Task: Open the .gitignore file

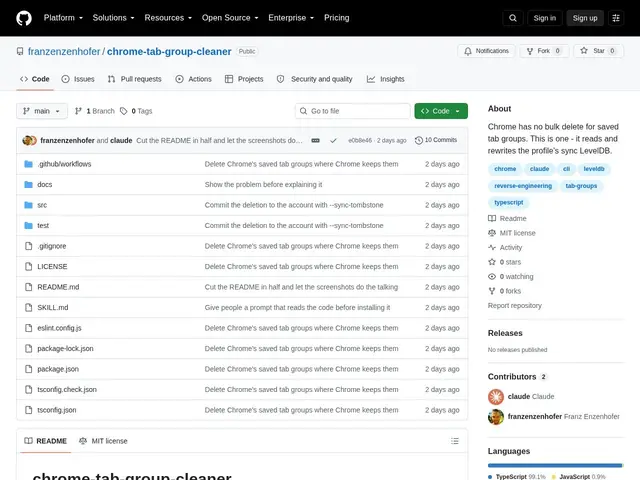Action: (51, 246)
